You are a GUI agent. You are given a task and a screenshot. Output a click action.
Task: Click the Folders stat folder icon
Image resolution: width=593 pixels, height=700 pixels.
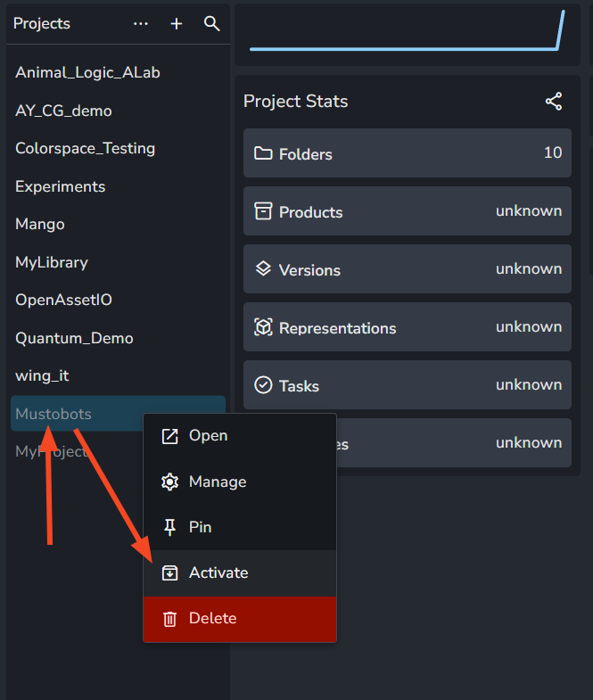coord(263,153)
